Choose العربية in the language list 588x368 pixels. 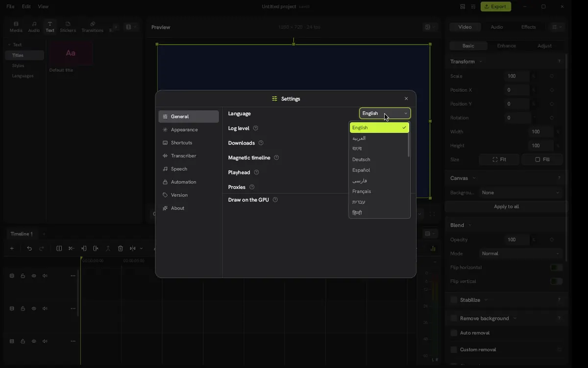point(379,138)
